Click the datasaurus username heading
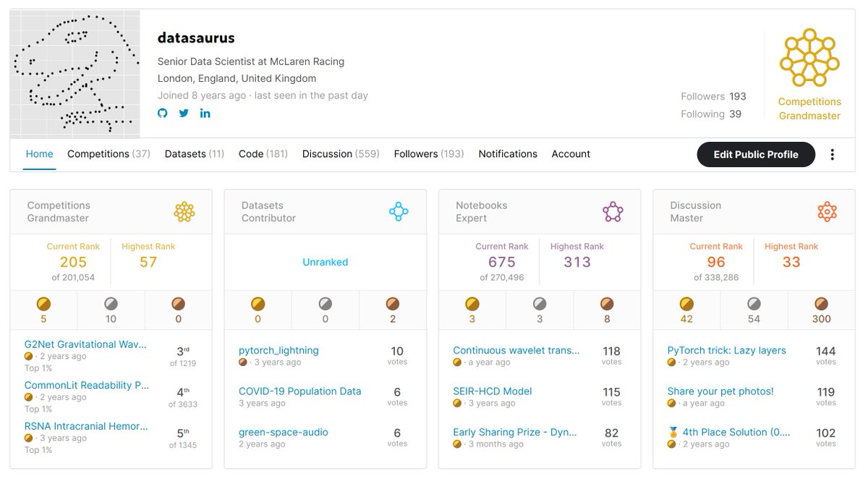The width and height of the screenshot is (868, 479). click(196, 38)
